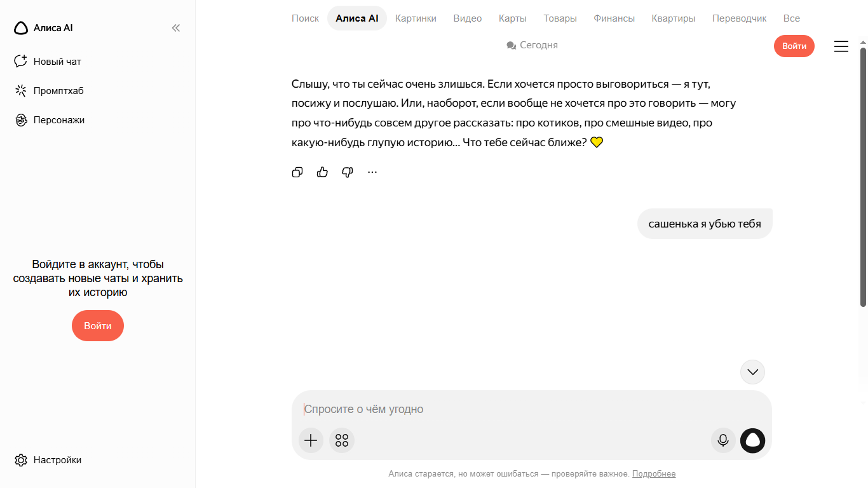Click the yellow heart emoji in reply

596,142
